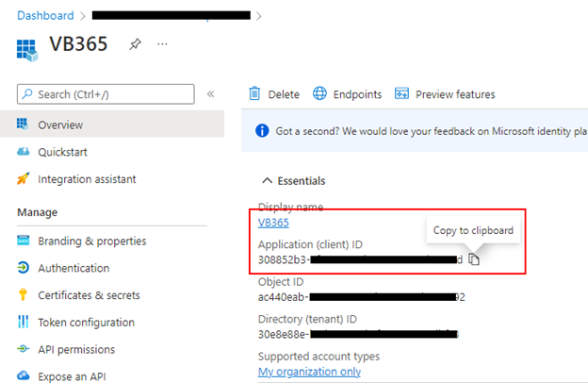Click the feedback banner info icon
Screen dimensions: 588x383
click(x=262, y=131)
